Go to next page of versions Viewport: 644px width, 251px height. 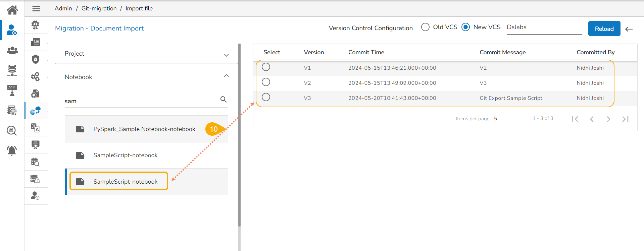[608, 119]
